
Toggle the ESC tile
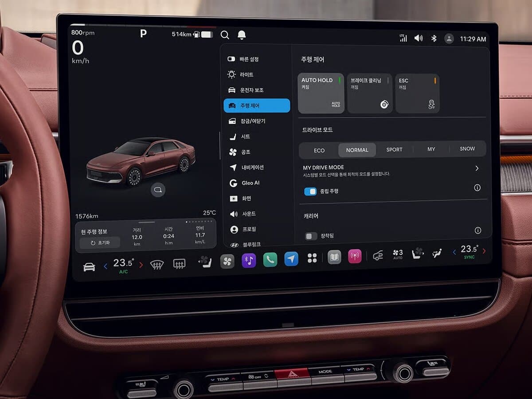[x=418, y=93]
